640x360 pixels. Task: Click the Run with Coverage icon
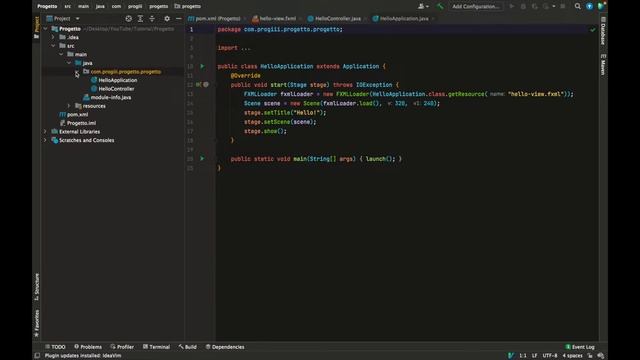(535, 6)
